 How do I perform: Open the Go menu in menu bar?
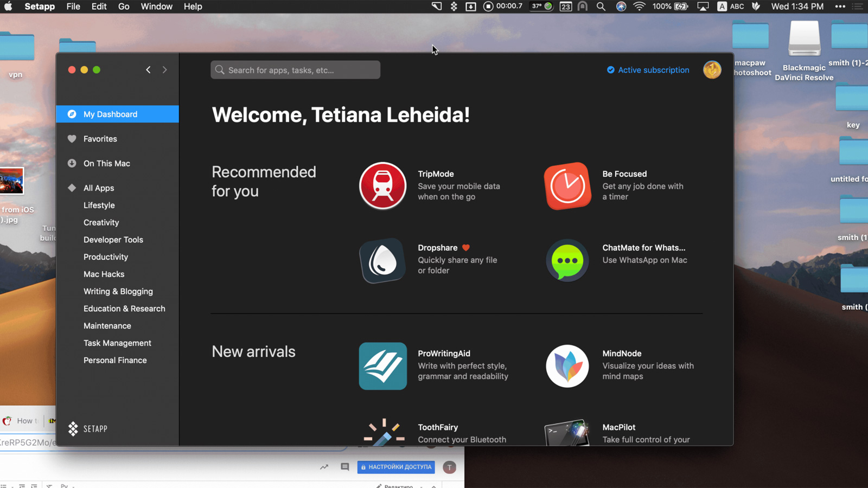pyautogui.click(x=124, y=7)
